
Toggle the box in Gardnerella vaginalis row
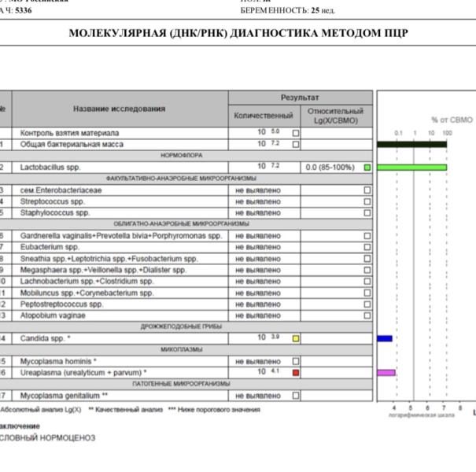tap(367, 236)
